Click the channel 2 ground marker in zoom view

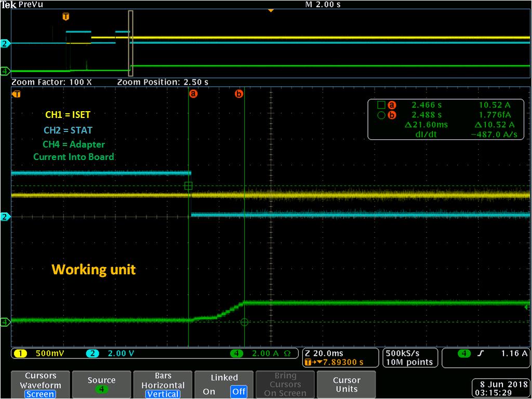[x=4, y=217]
